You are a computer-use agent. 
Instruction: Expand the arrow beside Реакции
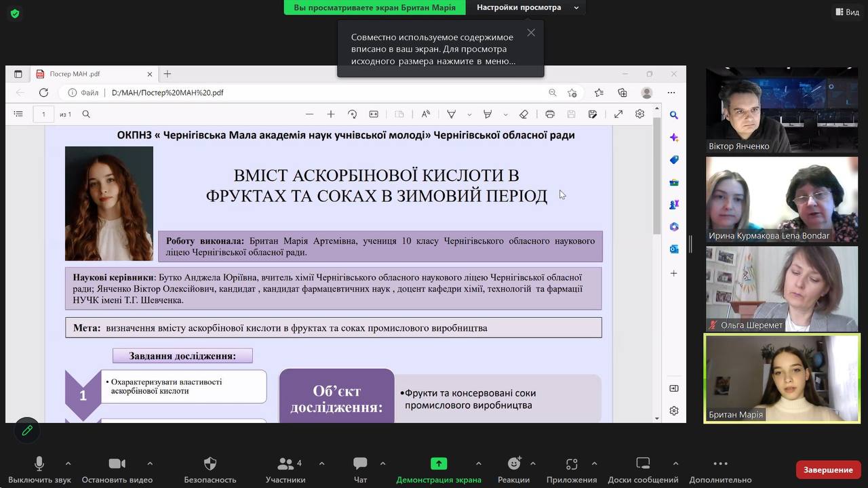pos(532,464)
